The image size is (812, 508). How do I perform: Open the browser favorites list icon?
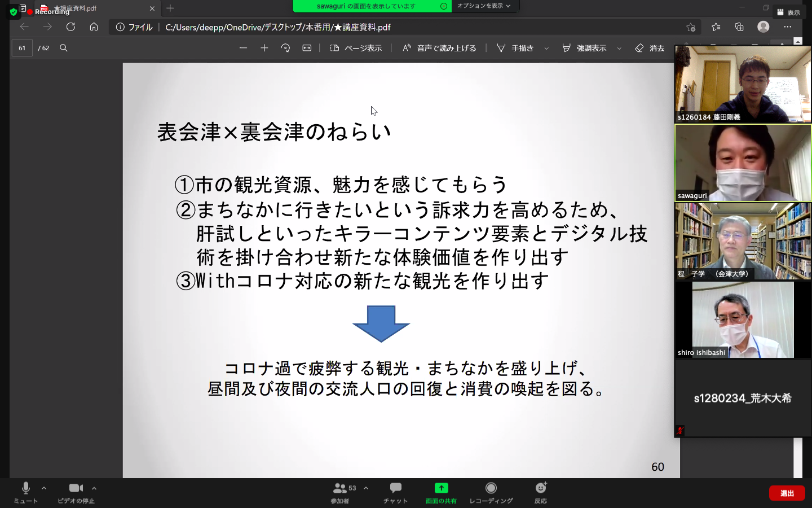click(716, 27)
